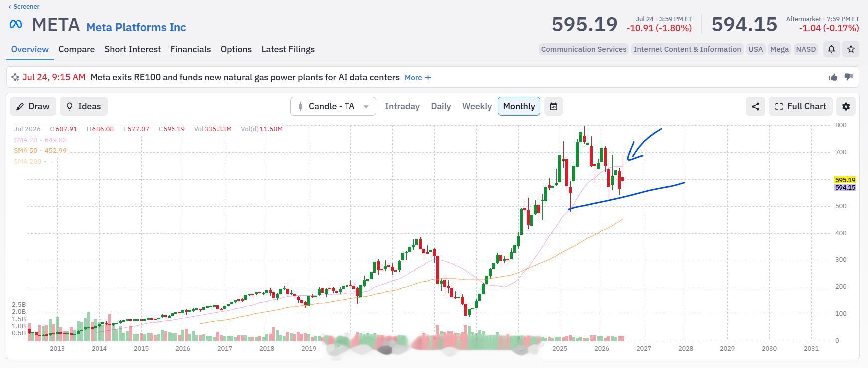
Task: Expand news with More + link
Action: coord(418,78)
